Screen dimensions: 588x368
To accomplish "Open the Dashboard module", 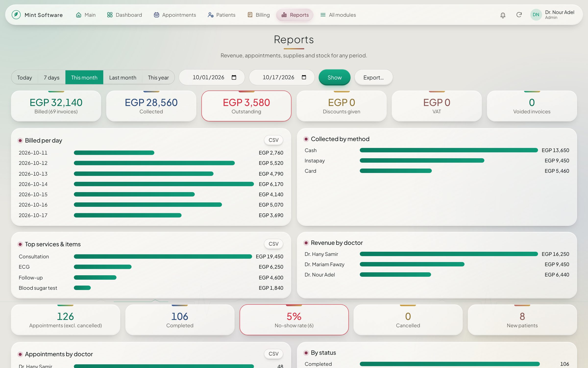I will pos(124,15).
